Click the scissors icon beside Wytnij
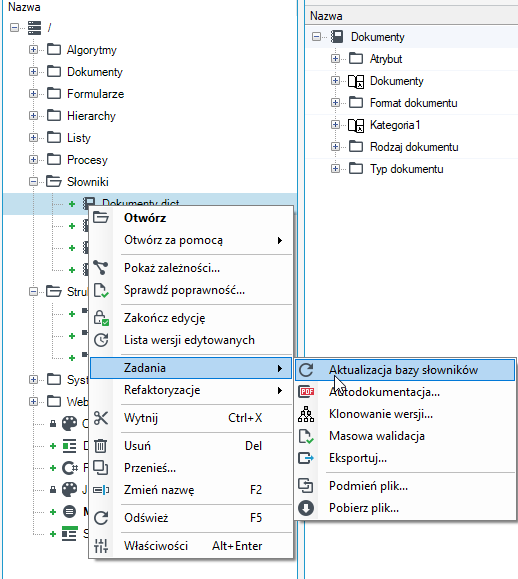Screen dimensions: 518x579 (101, 418)
